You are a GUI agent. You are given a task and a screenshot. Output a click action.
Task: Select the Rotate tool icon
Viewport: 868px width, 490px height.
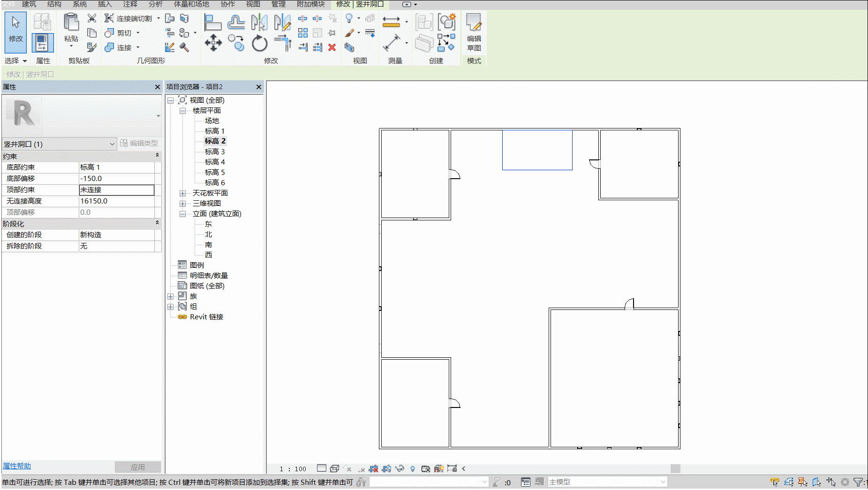coord(259,44)
